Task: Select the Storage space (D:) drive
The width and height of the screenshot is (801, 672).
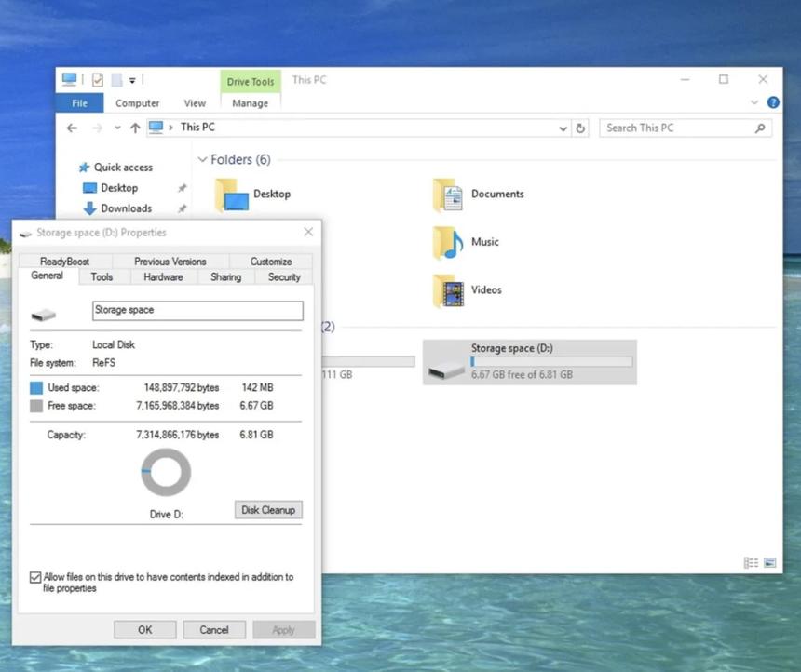Action: point(529,362)
